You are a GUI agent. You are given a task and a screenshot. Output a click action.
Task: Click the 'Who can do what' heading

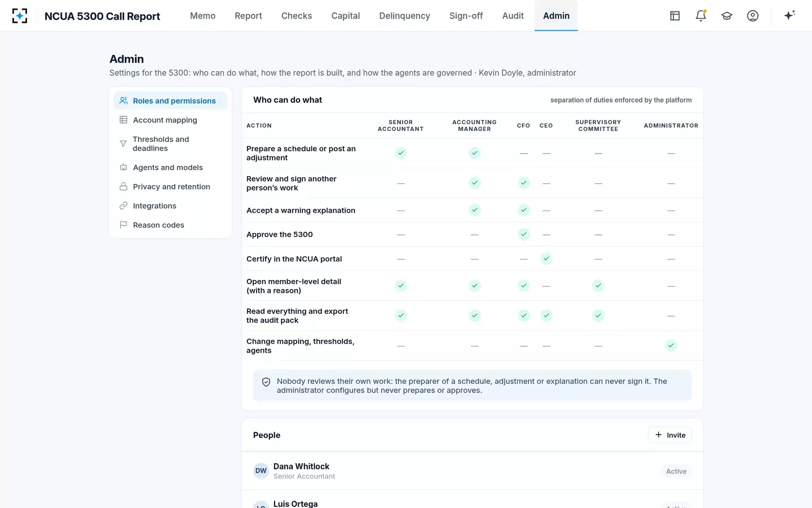point(288,100)
